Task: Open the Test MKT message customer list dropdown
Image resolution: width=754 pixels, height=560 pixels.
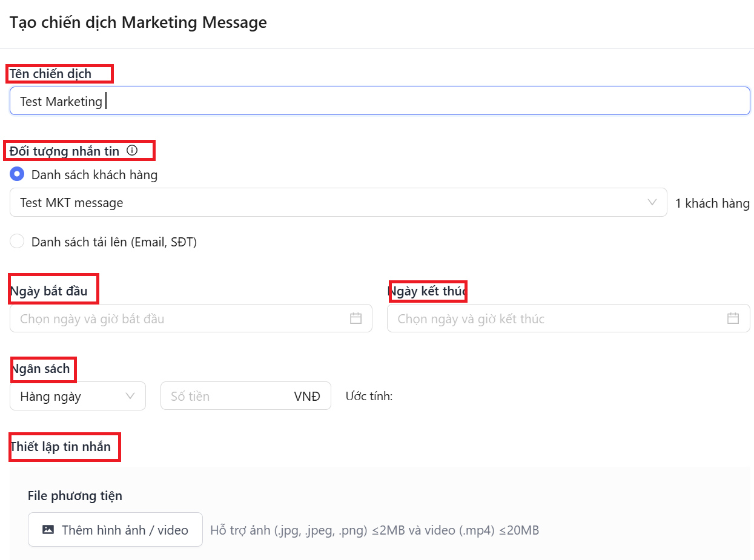Action: coord(327,202)
